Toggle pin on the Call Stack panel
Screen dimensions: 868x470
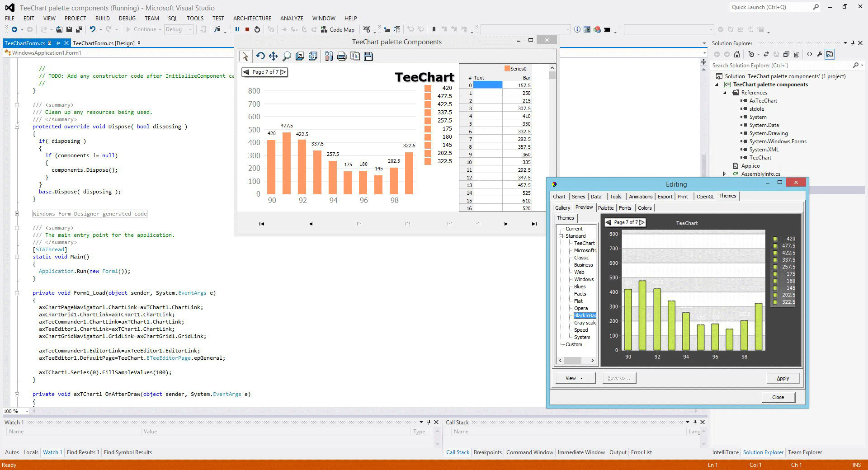coord(695,422)
